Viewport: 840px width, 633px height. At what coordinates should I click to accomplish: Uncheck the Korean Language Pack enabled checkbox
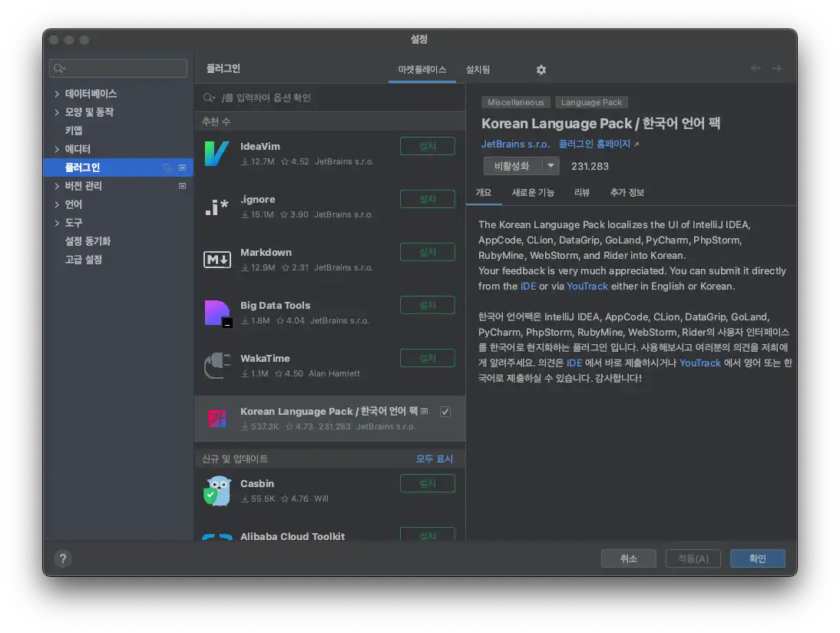coord(445,412)
